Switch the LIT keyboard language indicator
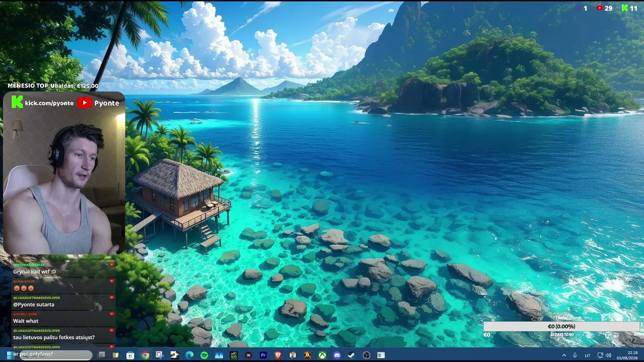 click(587, 355)
